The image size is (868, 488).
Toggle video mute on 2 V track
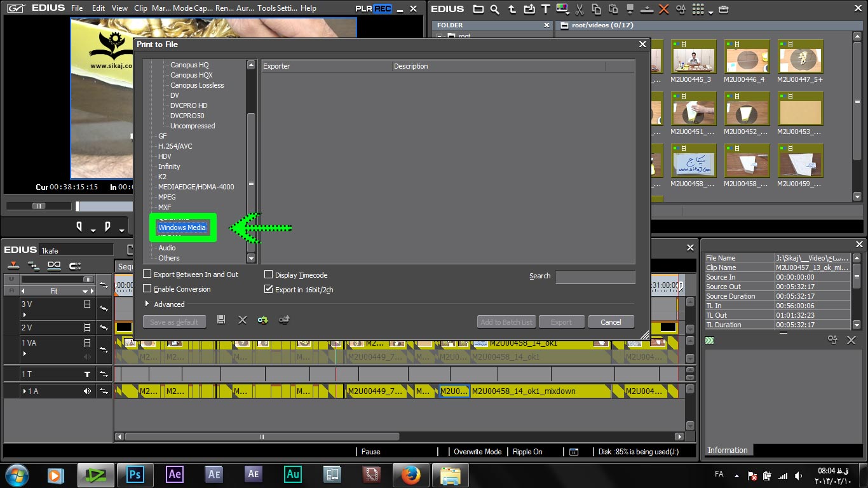(88, 328)
